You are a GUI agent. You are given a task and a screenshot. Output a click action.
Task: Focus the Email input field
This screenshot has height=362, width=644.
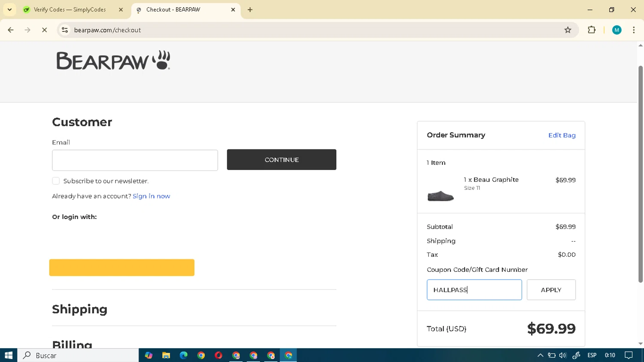point(135,160)
